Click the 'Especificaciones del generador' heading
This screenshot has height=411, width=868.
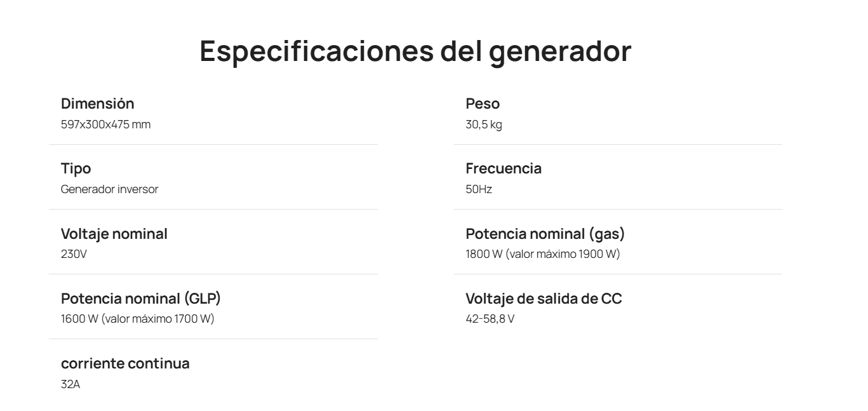[415, 51]
